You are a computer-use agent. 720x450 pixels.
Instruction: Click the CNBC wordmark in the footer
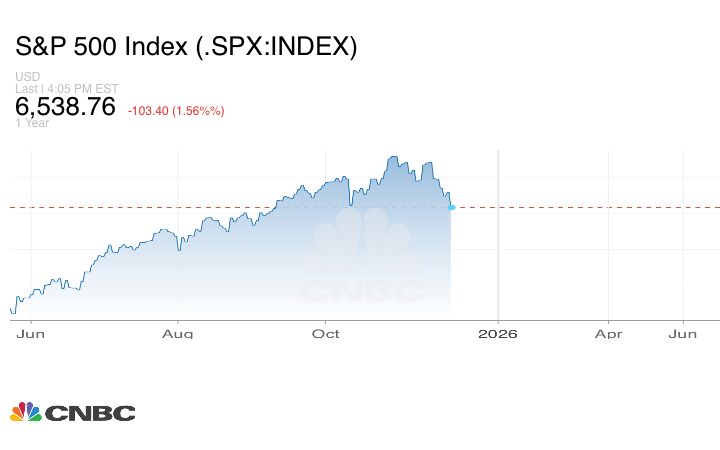click(x=89, y=413)
